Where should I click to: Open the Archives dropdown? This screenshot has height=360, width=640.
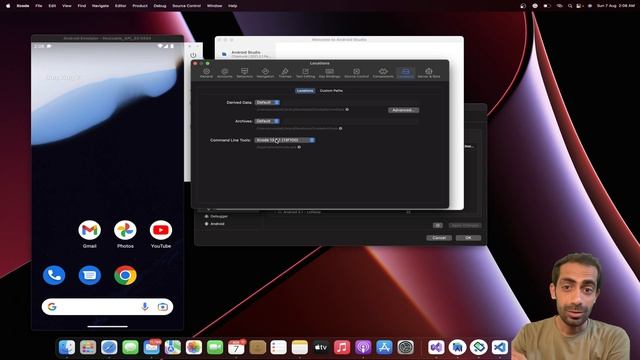[x=267, y=121]
